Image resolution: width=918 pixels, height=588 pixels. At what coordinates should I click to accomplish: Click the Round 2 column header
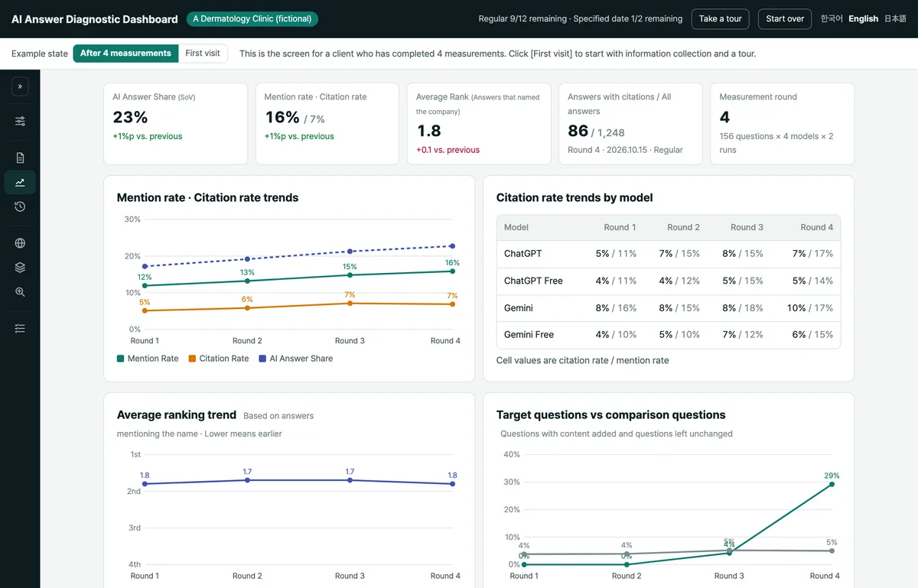[x=683, y=227]
